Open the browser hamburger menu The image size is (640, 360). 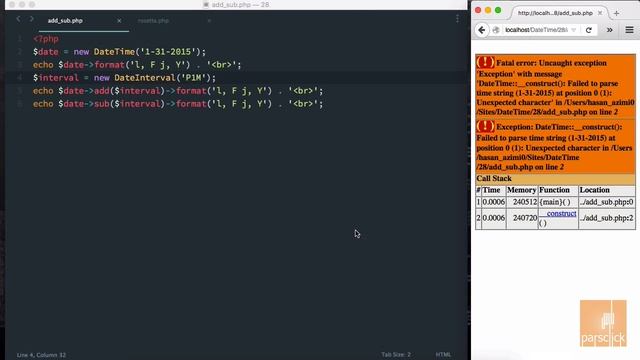(629, 30)
